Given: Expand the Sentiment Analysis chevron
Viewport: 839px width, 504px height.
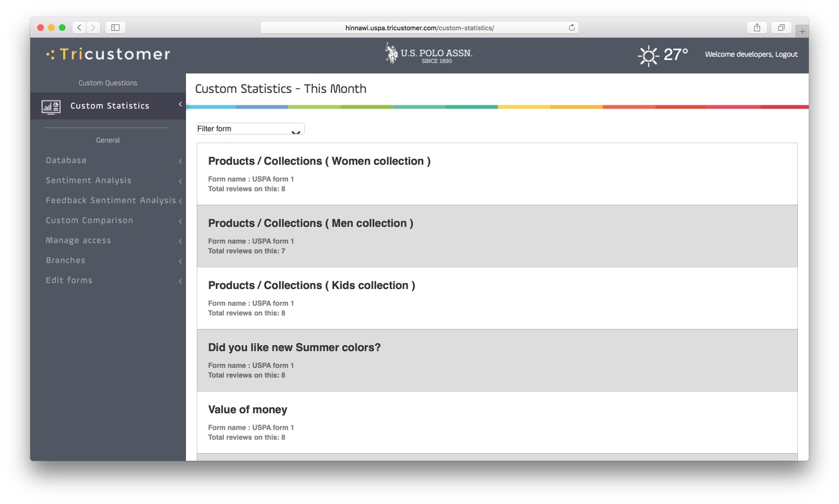Looking at the screenshot, I should 180,181.
